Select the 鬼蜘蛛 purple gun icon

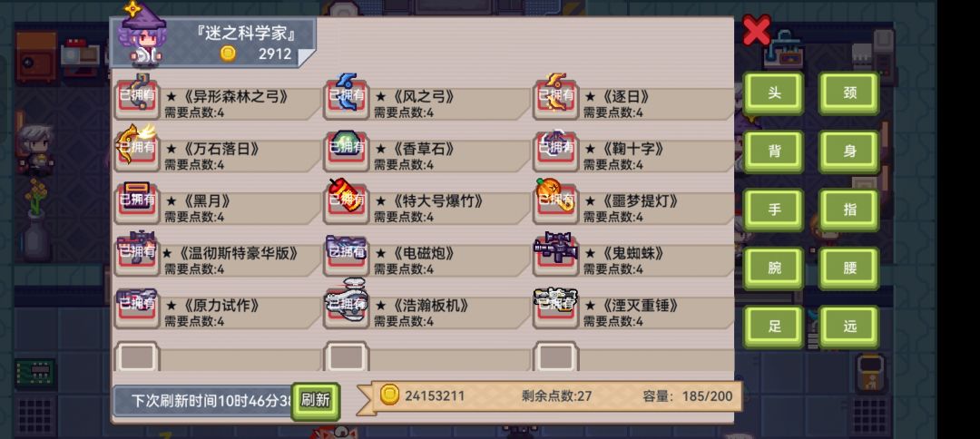[555, 252]
